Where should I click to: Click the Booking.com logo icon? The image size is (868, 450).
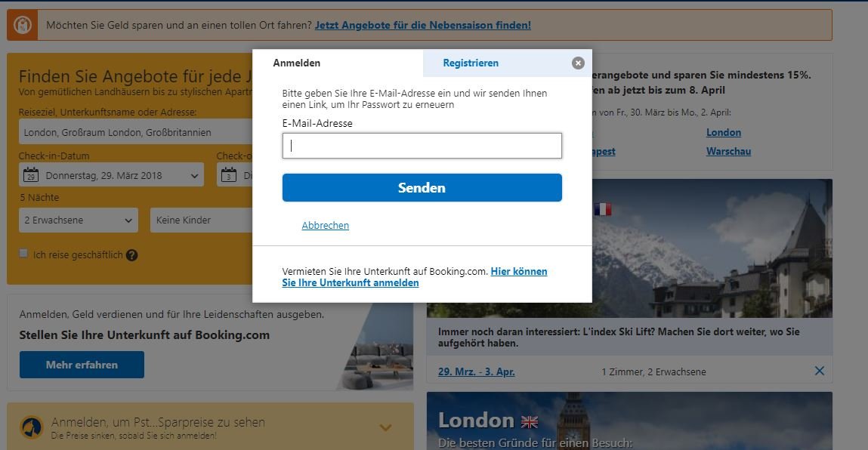[x=23, y=24]
